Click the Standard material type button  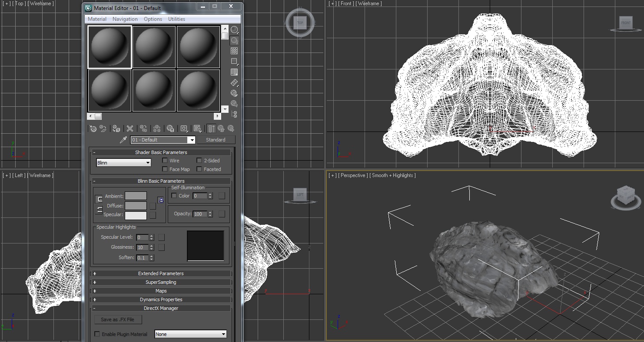[216, 140]
